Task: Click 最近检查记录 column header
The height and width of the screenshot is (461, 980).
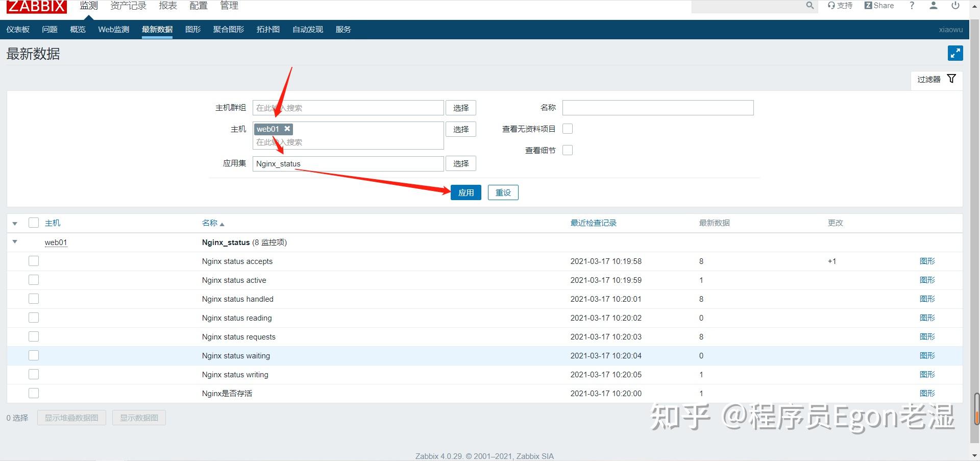Action: [594, 223]
